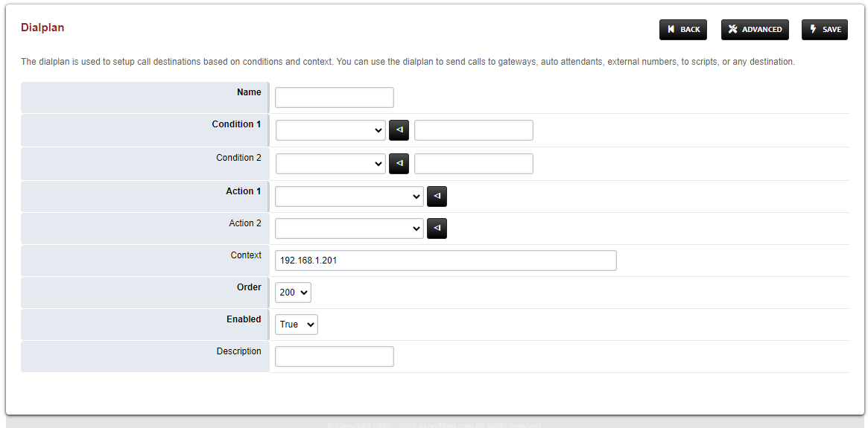Image resolution: width=868 pixels, height=428 pixels.
Task: Click the Dialplan page heading
Action: [42, 28]
